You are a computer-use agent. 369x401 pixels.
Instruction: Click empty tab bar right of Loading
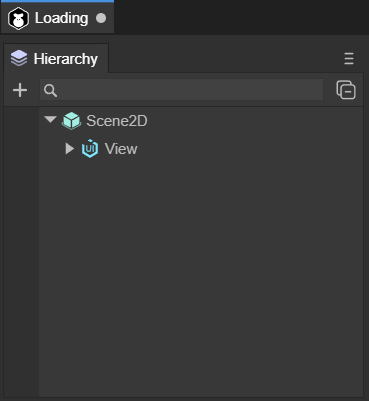tap(241, 17)
